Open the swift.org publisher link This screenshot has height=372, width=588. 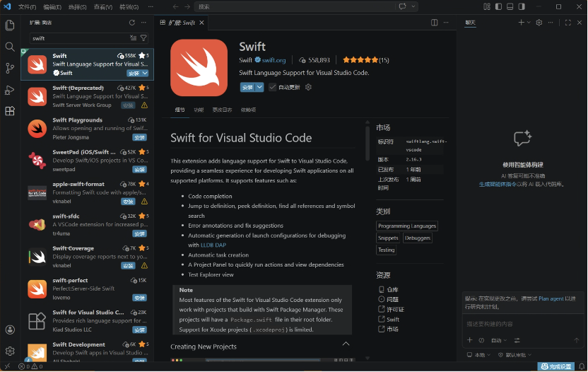[274, 60]
